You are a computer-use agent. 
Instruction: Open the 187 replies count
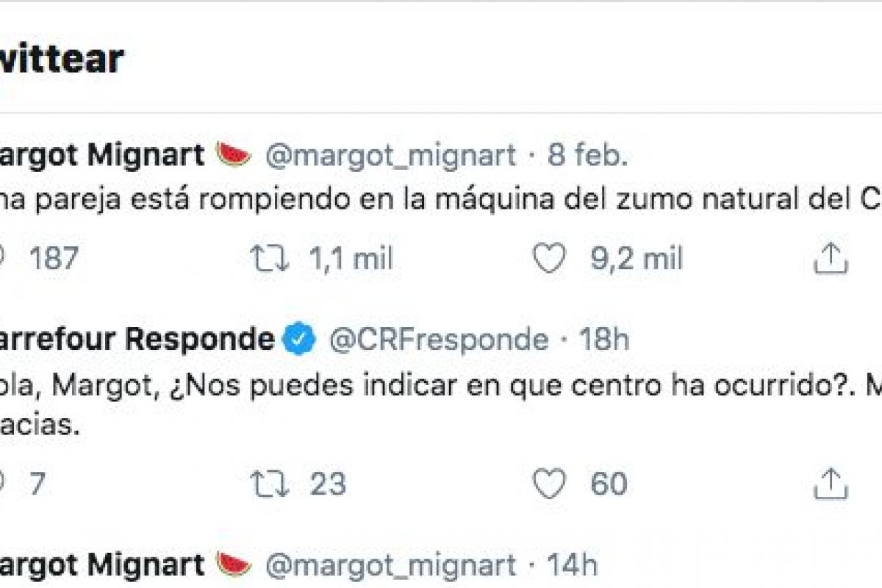pos(51,259)
